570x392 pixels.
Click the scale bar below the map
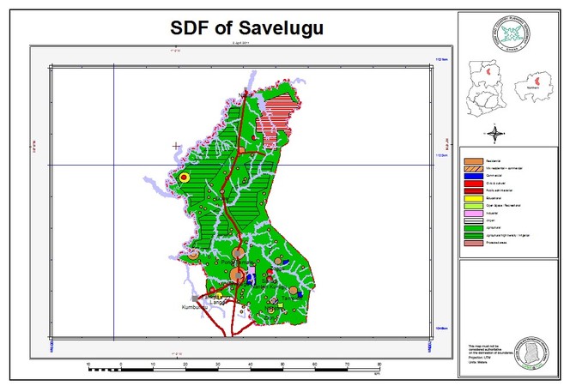coord(233,366)
